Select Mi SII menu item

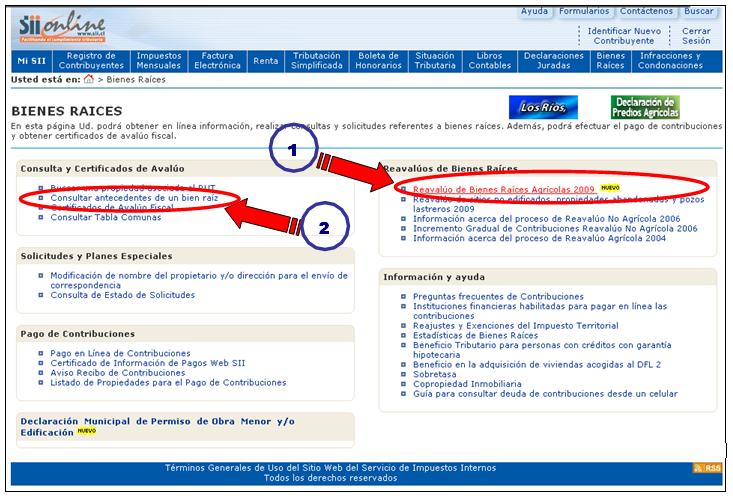(x=32, y=61)
